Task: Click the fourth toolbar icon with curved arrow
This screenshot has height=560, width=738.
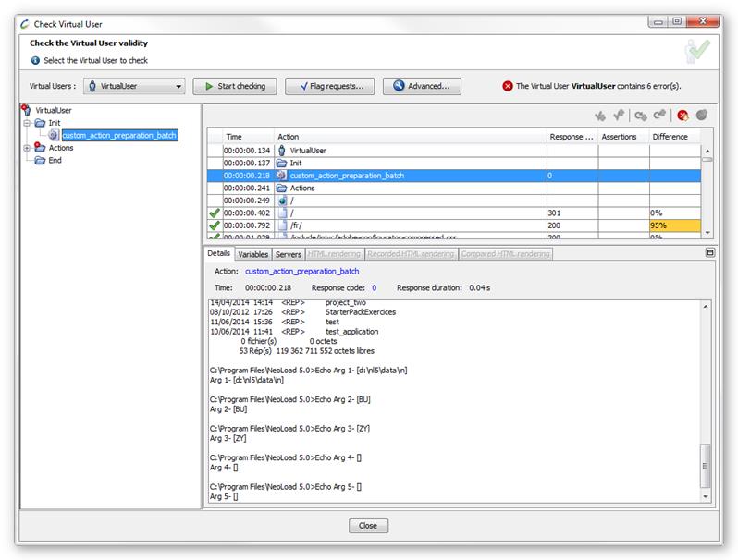Action: click(658, 116)
